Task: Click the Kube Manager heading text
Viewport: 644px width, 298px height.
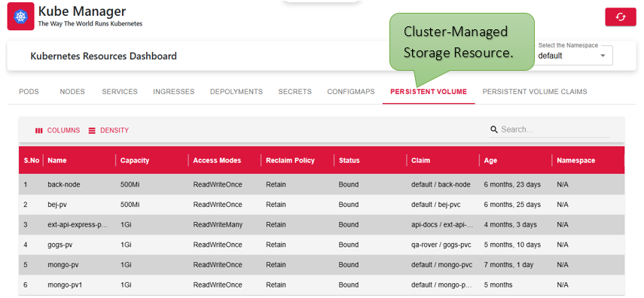Action: click(82, 11)
